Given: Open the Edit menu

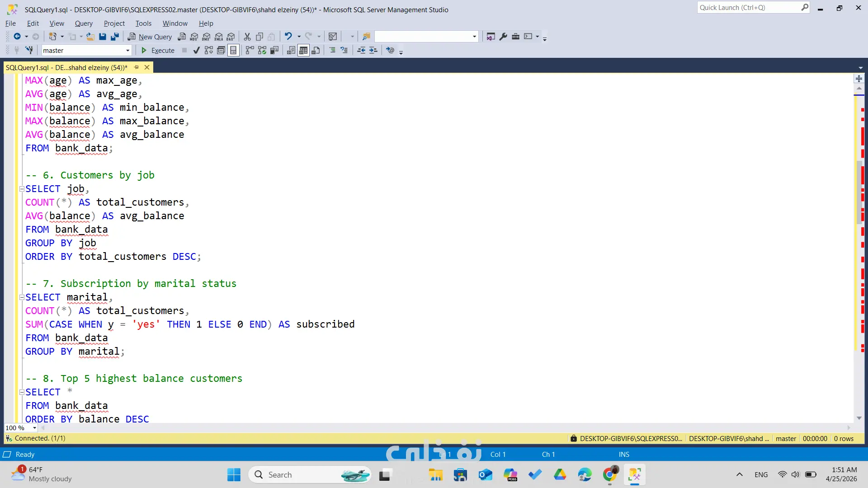Looking at the screenshot, I should pyautogui.click(x=33, y=23).
